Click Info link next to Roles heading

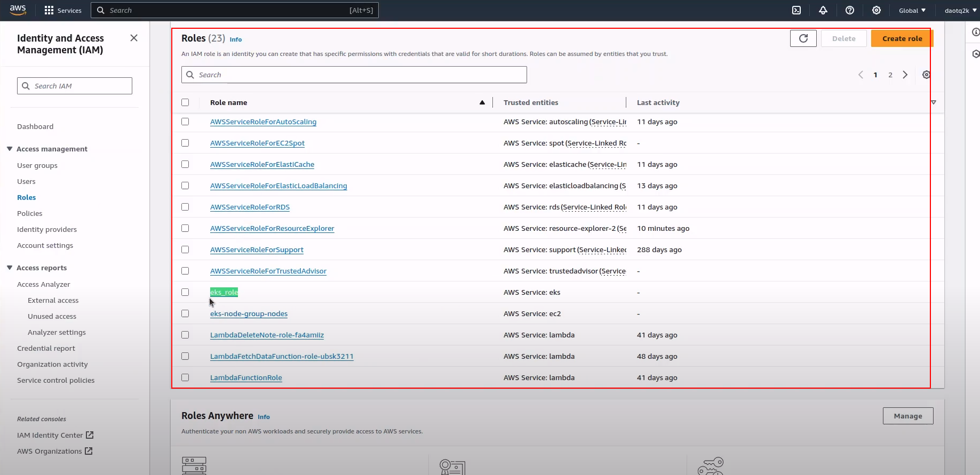[x=236, y=39]
